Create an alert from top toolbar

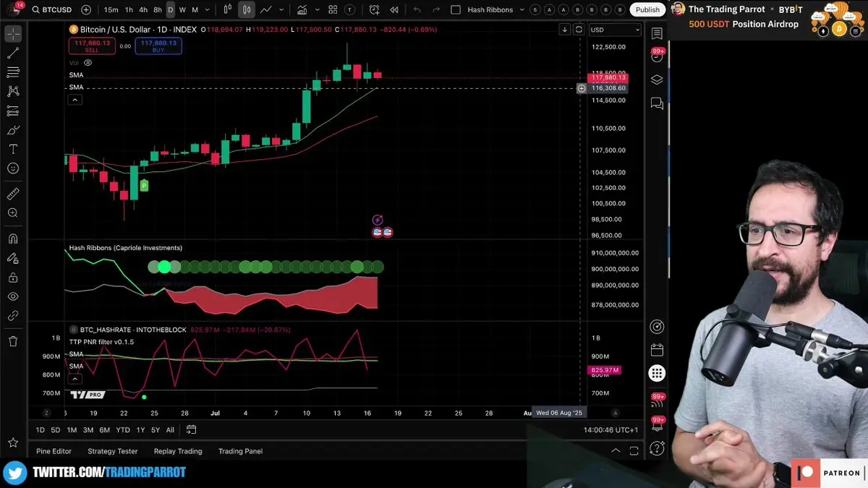(374, 10)
